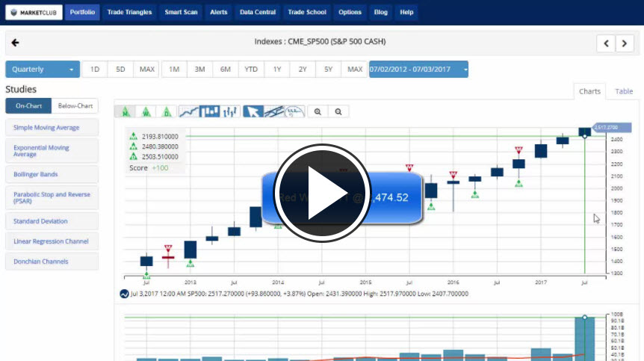Click the latest Jul 2017 candlestick
This screenshot has height=361, width=644.
click(x=585, y=132)
